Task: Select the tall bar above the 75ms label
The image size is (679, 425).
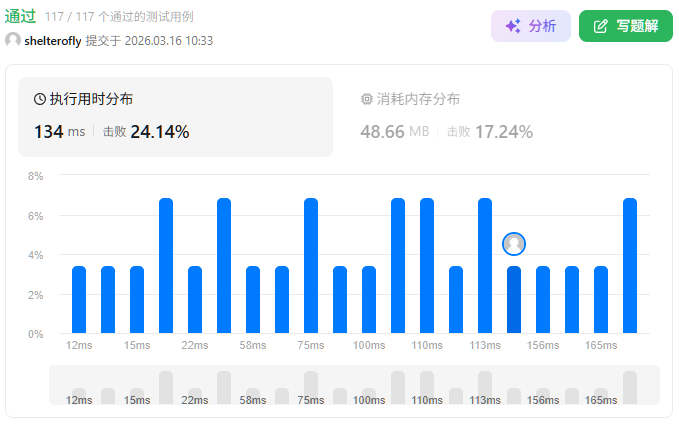Action: click(311, 265)
